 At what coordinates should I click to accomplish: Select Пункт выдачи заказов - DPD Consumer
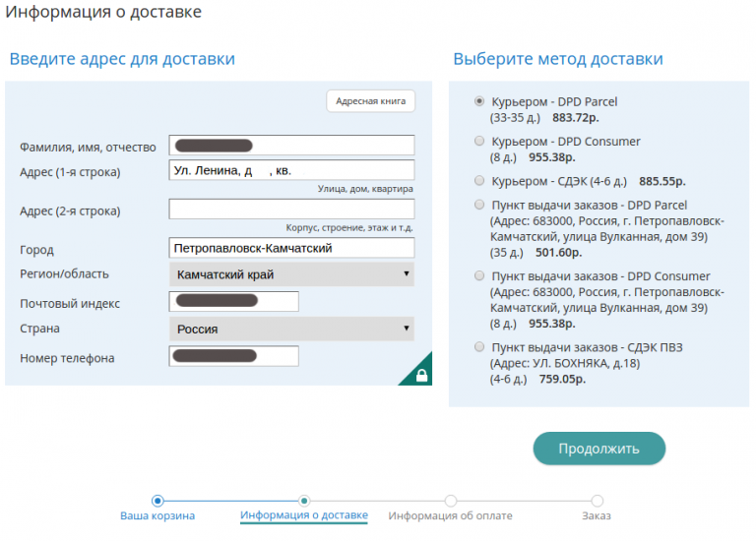click(479, 275)
